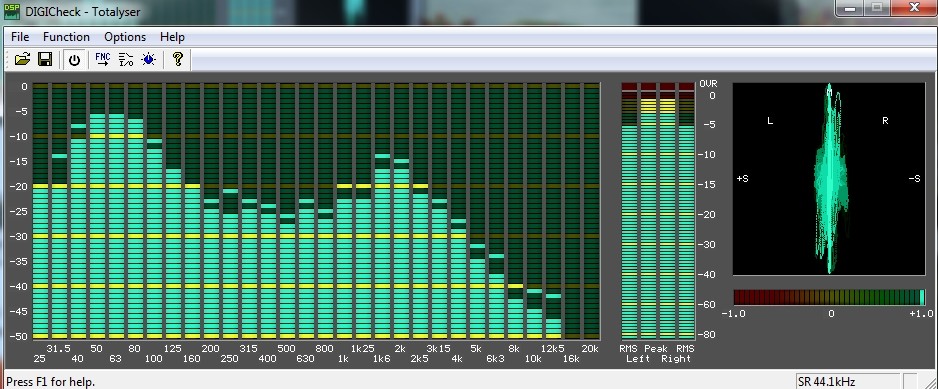Click the stereo vector scope display

pos(829,179)
